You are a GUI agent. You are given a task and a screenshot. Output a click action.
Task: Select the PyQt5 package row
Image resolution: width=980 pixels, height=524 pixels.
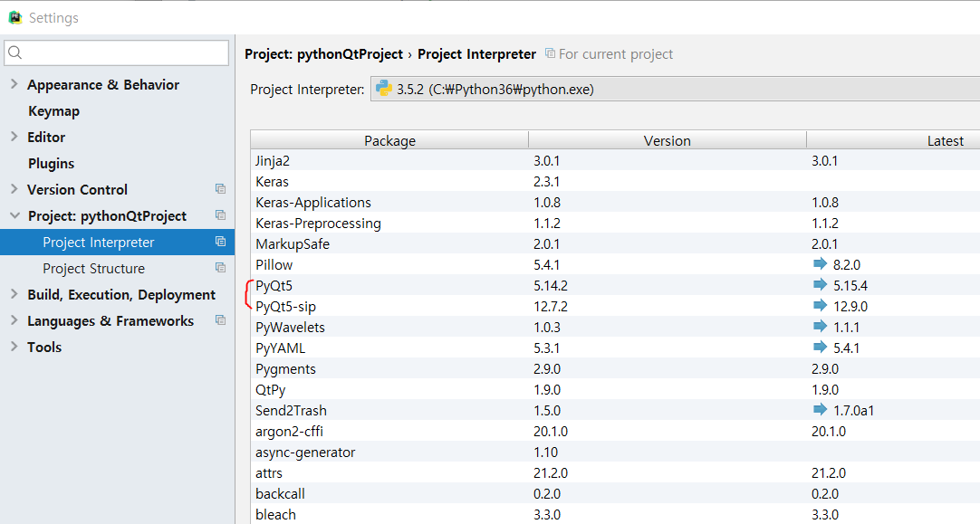pos(615,285)
